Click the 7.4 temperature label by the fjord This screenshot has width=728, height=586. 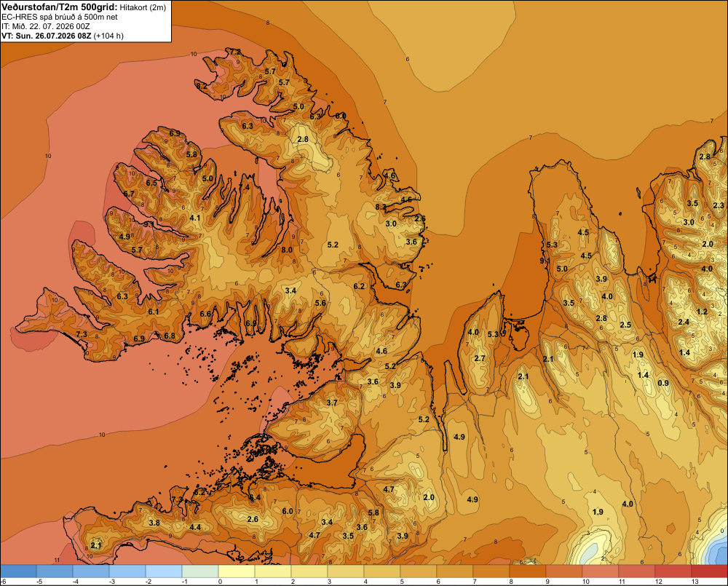[x=244, y=187]
